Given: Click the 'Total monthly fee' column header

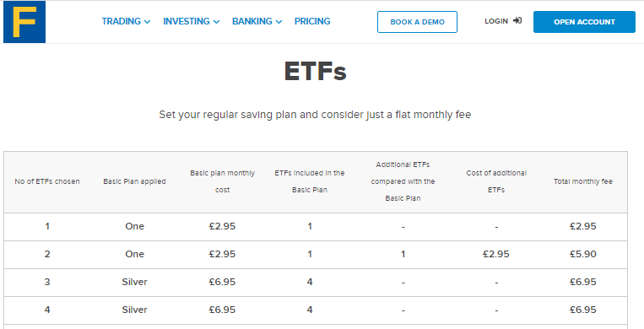Looking at the screenshot, I should 582,181.
